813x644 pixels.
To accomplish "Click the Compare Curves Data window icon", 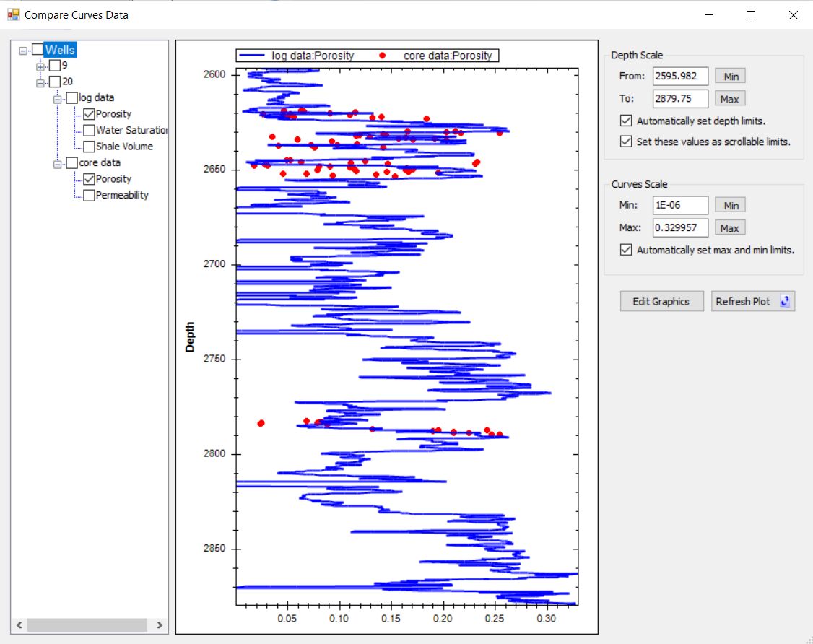I will tap(13, 14).
